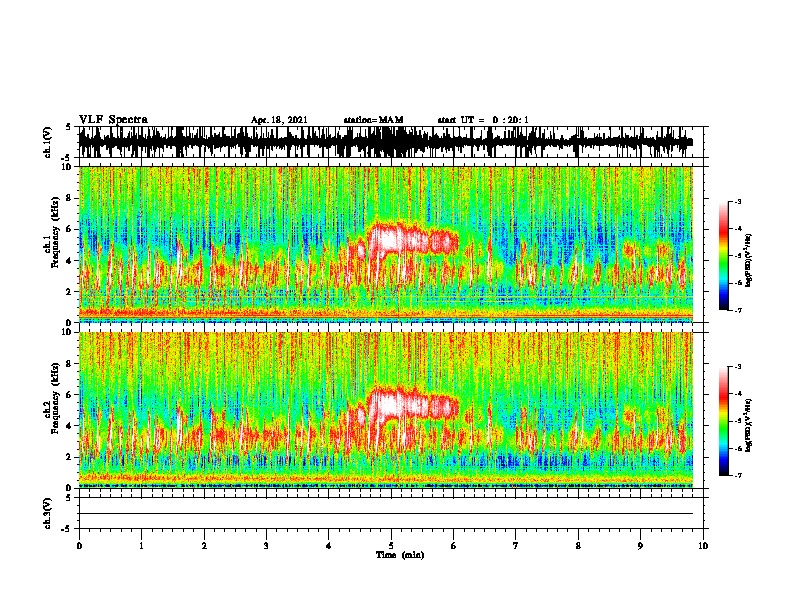The height and width of the screenshot is (612, 792).
Task: Click the -7 label on ch.1 colorbar
Action: coord(737,310)
